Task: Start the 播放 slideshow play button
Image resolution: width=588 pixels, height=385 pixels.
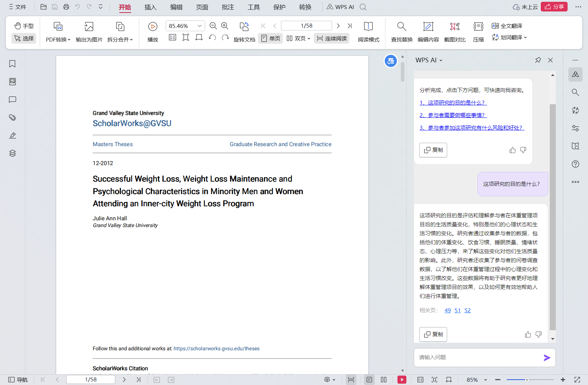Action: [x=153, y=27]
